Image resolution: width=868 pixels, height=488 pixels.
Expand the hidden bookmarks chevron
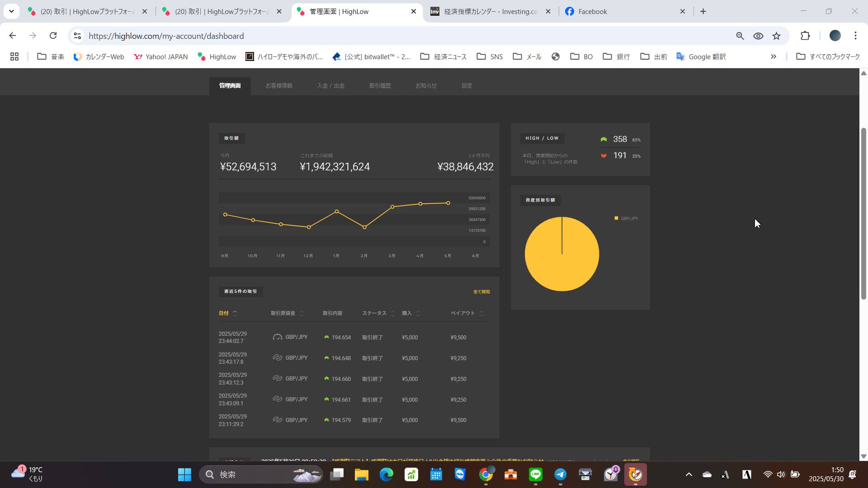[x=773, y=56]
